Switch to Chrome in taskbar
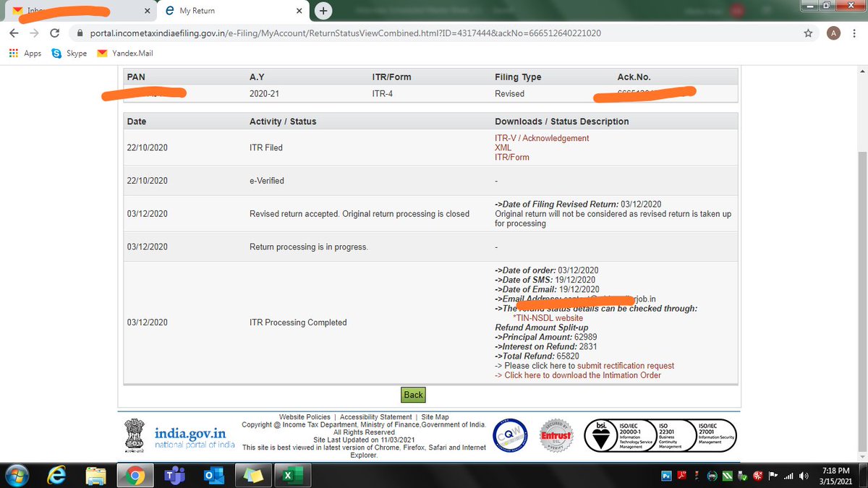Image resolution: width=868 pixels, height=488 pixels. coord(137,475)
